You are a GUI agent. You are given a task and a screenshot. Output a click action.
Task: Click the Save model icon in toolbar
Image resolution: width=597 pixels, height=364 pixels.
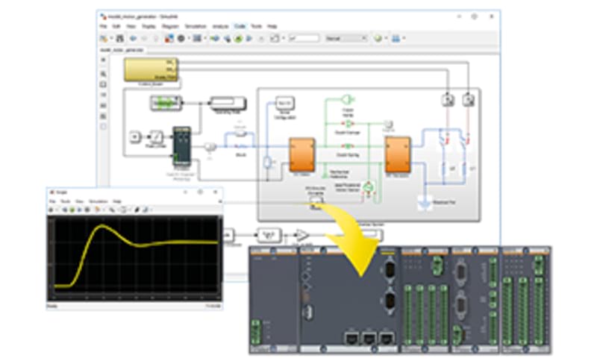(x=119, y=37)
